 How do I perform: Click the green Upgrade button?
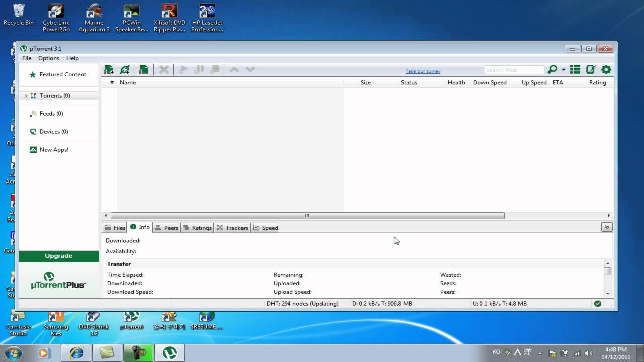coord(59,256)
